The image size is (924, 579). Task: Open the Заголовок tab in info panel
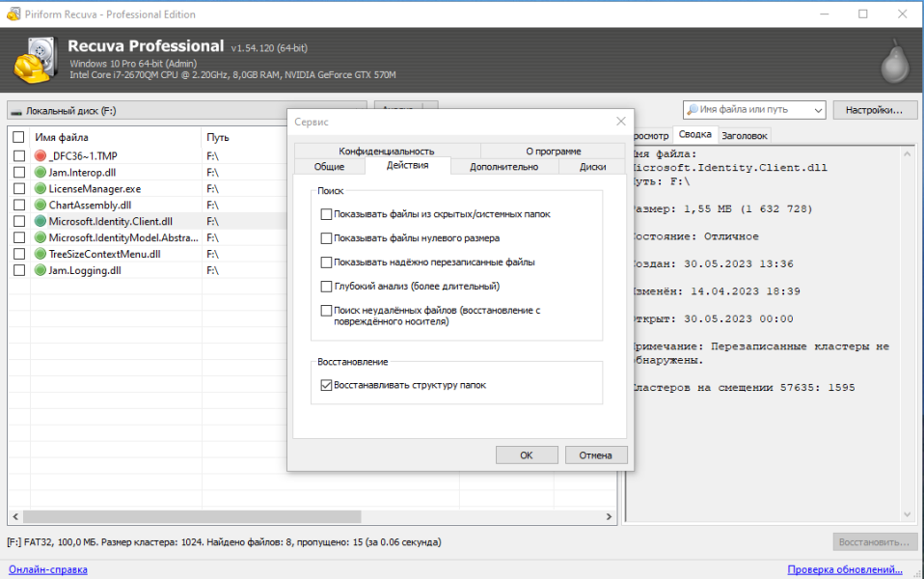745,136
